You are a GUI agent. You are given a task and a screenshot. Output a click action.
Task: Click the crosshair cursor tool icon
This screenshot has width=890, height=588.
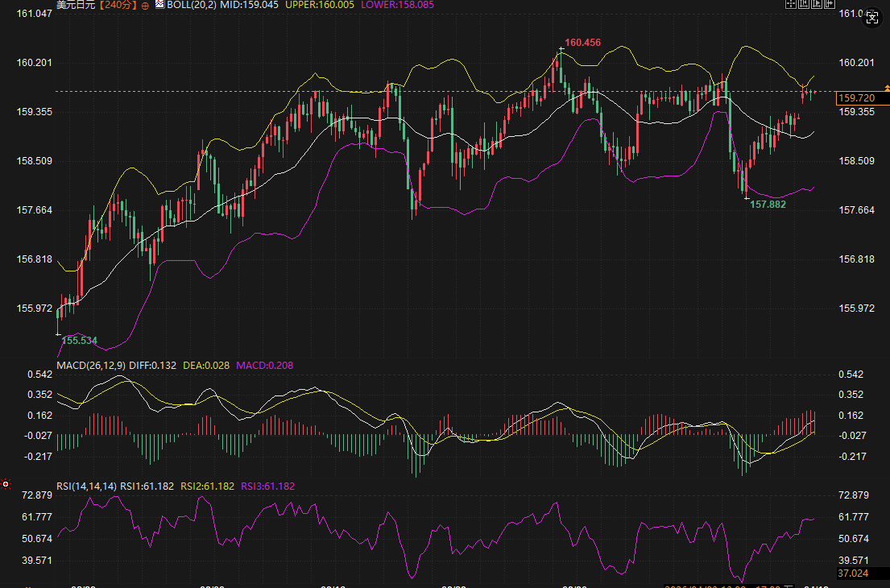click(791, 4)
